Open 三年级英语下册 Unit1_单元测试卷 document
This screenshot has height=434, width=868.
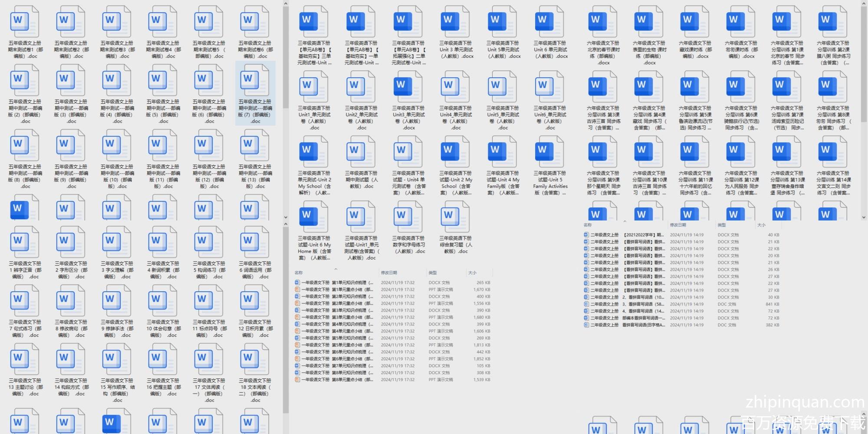pyautogui.click(x=314, y=87)
